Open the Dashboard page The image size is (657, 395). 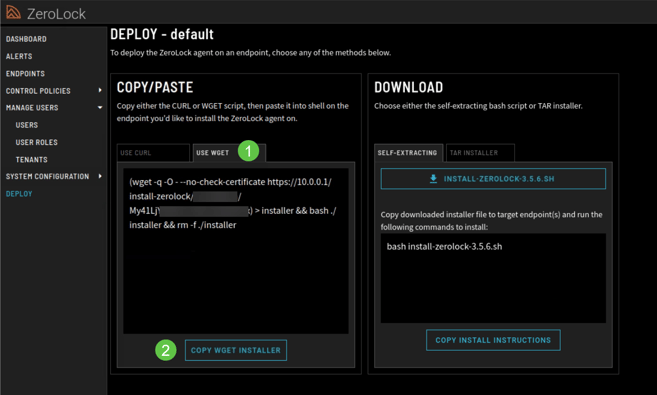(26, 39)
